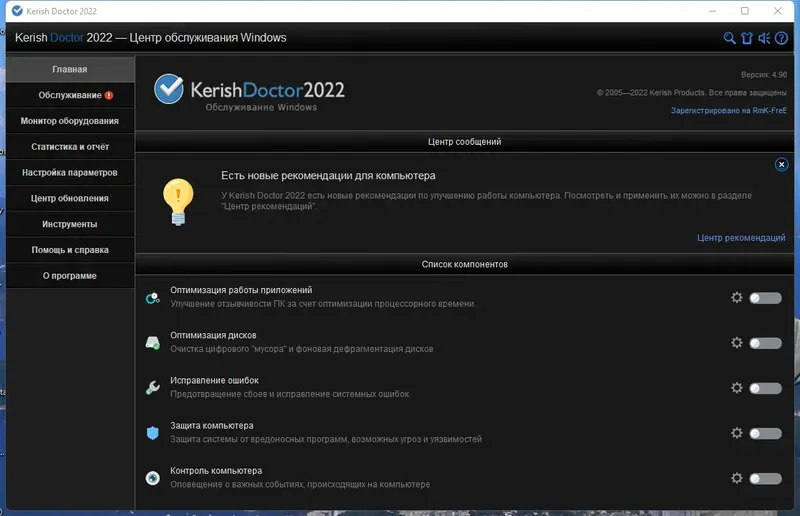Viewport: 800px width, 516px height.
Task: Click the Контроль компьютера eye icon
Action: click(x=153, y=478)
